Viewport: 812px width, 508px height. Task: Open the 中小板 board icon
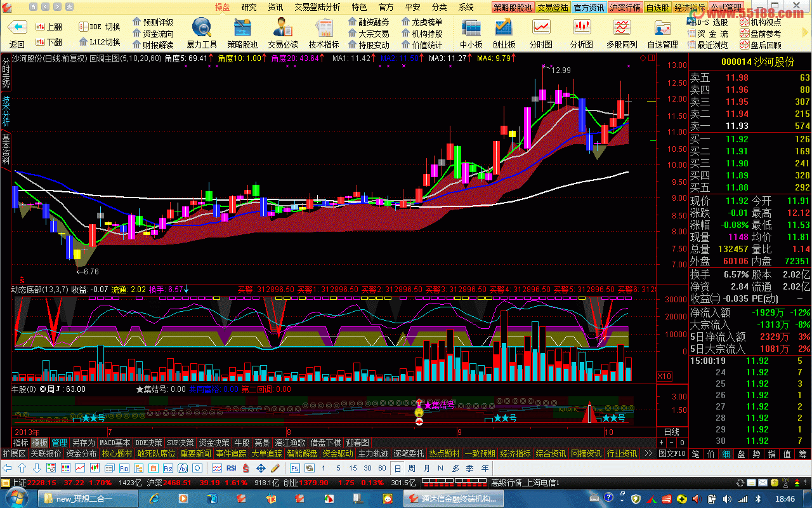tap(471, 27)
